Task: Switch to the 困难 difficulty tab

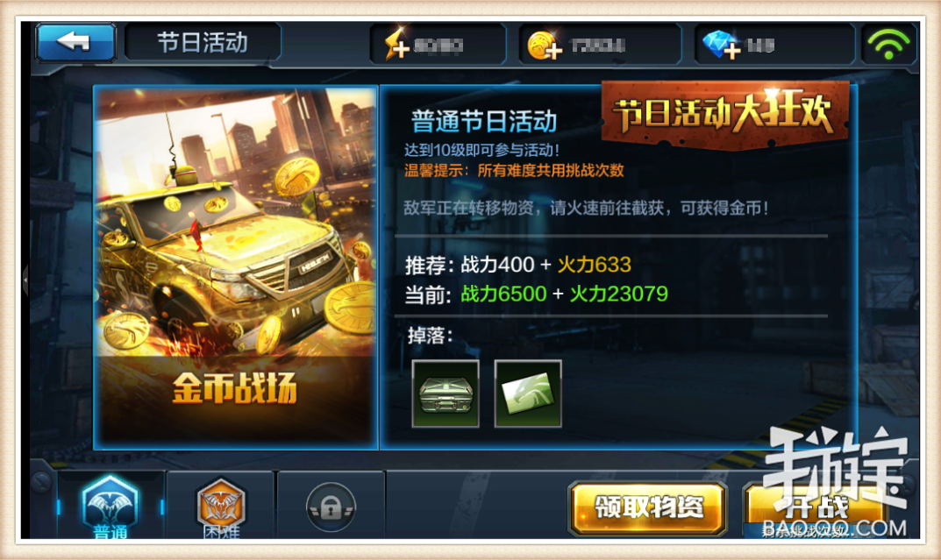Action: tap(221, 506)
